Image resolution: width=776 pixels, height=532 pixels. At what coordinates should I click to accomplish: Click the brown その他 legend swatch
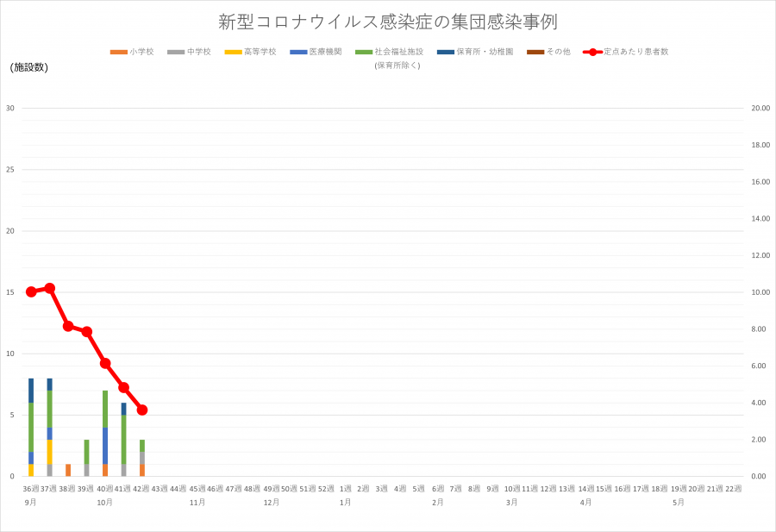tap(535, 53)
